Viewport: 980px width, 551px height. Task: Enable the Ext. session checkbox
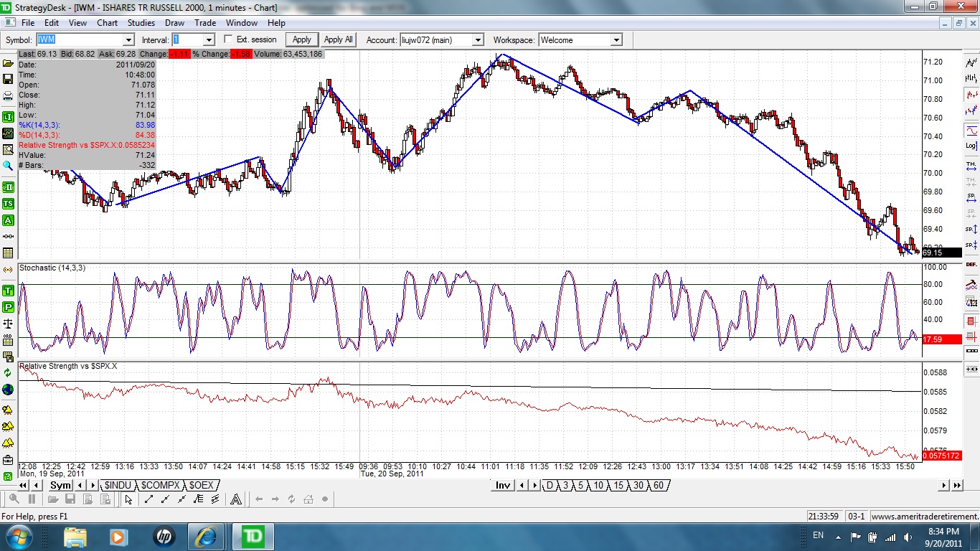[229, 39]
